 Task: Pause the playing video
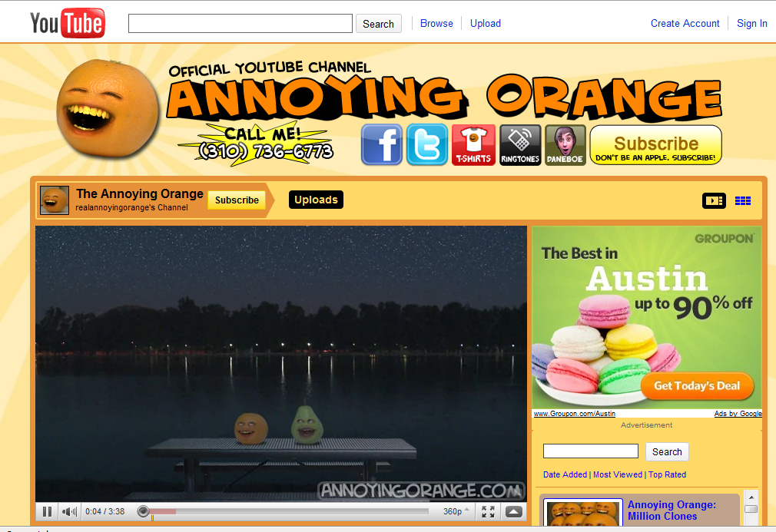coord(47,511)
